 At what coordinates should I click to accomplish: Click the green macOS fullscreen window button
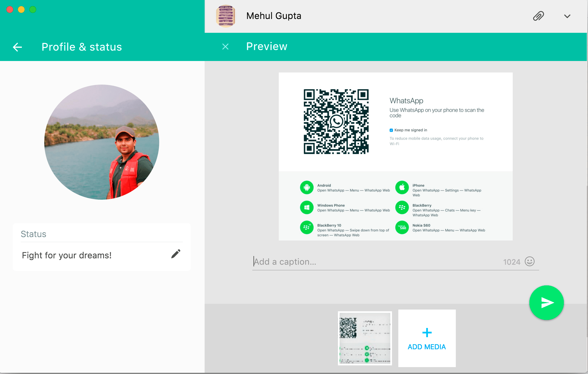tap(33, 10)
